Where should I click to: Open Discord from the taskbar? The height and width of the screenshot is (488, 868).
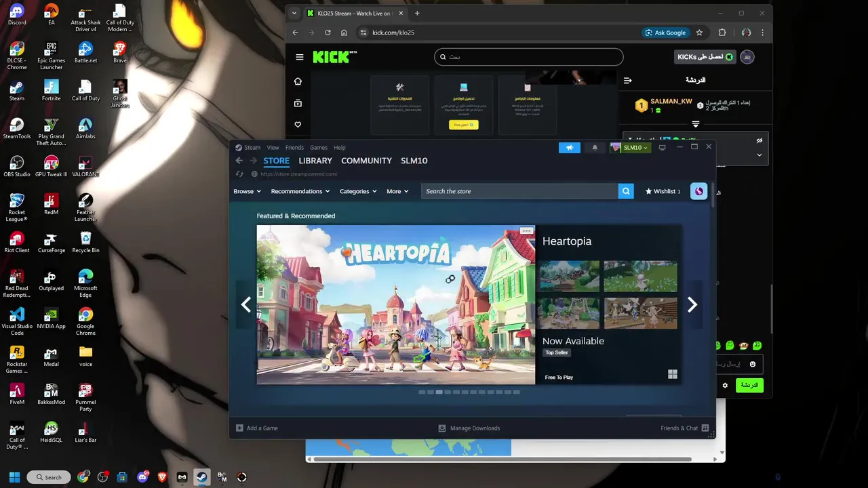pos(142,477)
